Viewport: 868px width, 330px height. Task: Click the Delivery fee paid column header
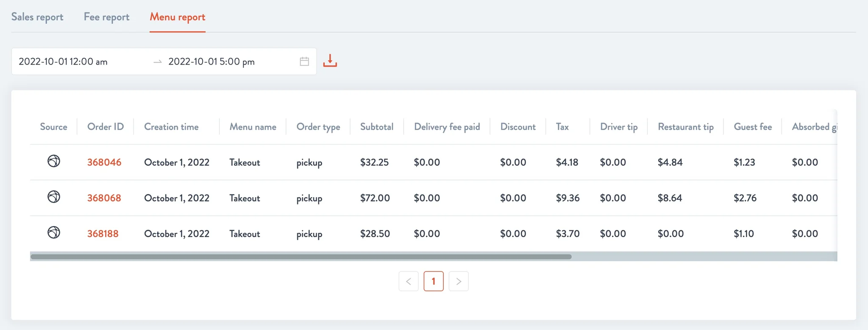click(447, 127)
